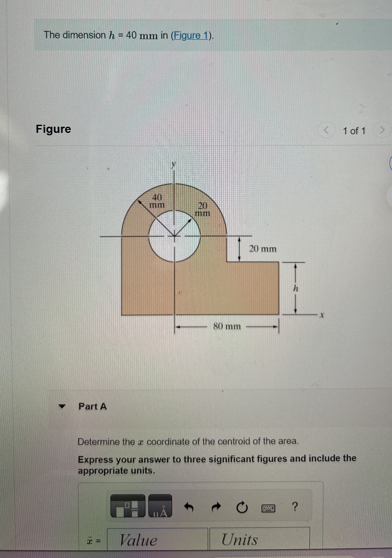Click into the Units answer field
The image size is (392, 558).
coord(259,539)
